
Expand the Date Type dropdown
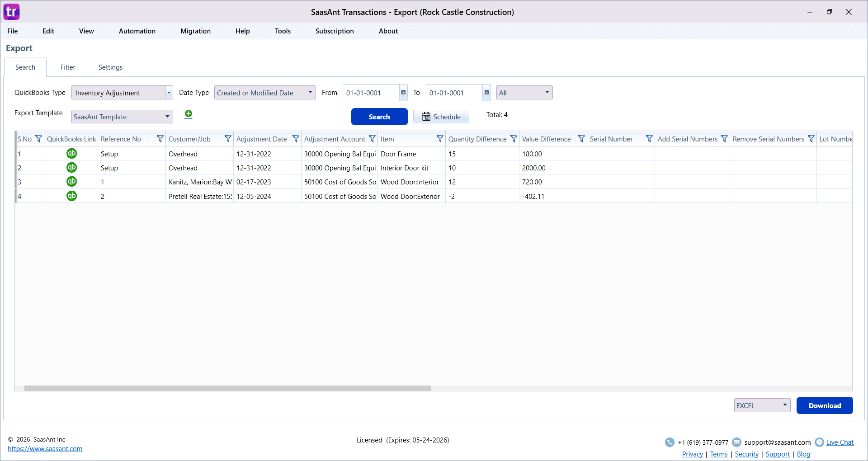click(x=310, y=92)
